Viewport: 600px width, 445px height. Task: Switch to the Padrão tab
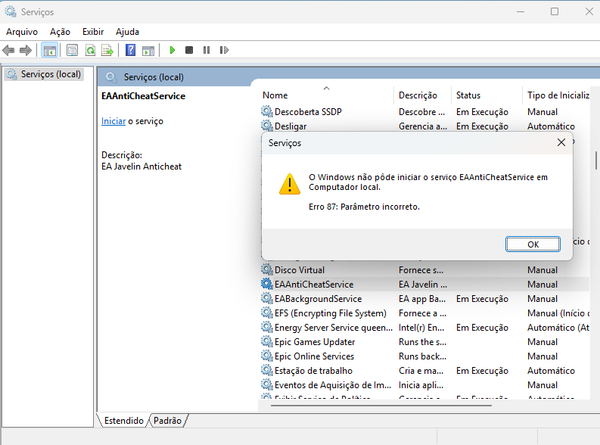167,421
